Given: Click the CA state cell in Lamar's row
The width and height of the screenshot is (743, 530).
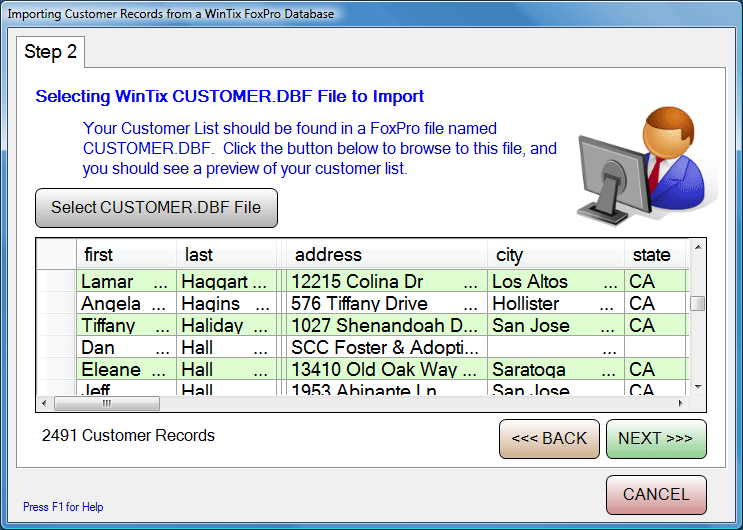Looking at the screenshot, I should click(x=656, y=281).
